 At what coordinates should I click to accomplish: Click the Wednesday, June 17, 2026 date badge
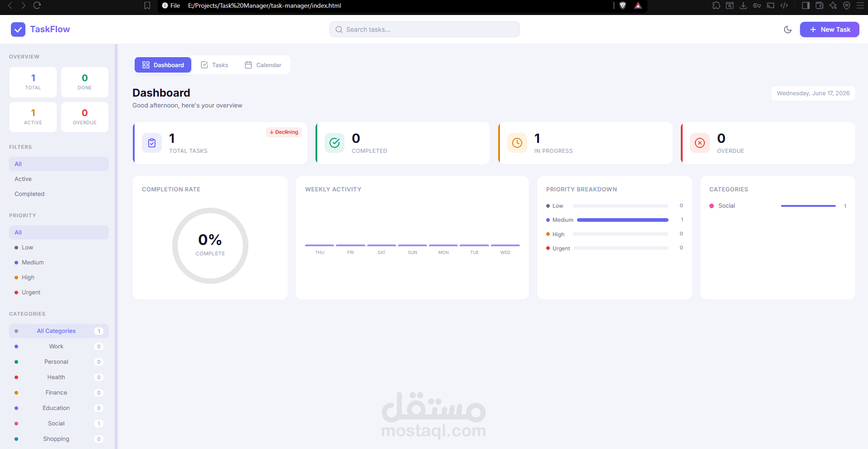pyautogui.click(x=813, y=93)
